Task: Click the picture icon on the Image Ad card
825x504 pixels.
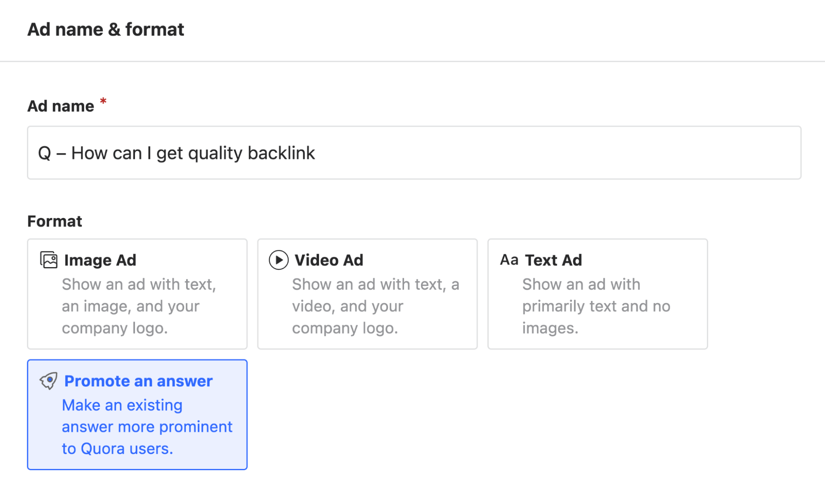Action: [x=48, y=259]
